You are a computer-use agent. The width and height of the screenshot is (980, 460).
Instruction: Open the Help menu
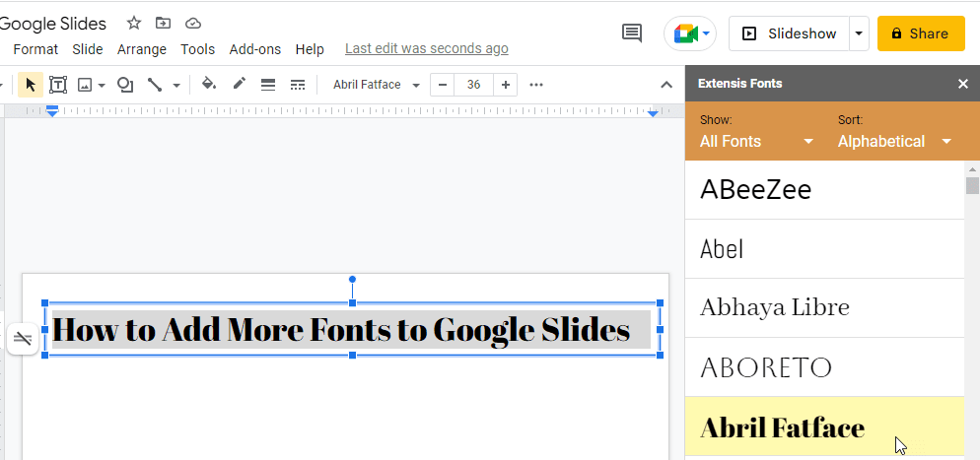click(x=310, y=48)
